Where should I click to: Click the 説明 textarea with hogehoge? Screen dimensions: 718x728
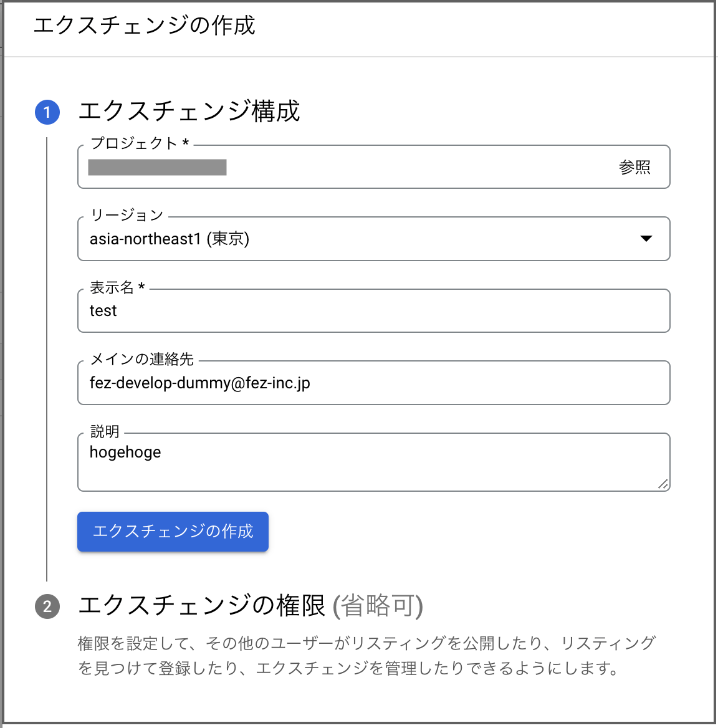(373, 462)
